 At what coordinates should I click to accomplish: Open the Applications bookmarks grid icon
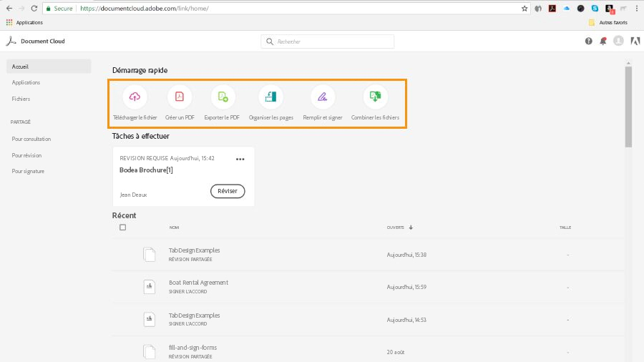tap(9, 22)
